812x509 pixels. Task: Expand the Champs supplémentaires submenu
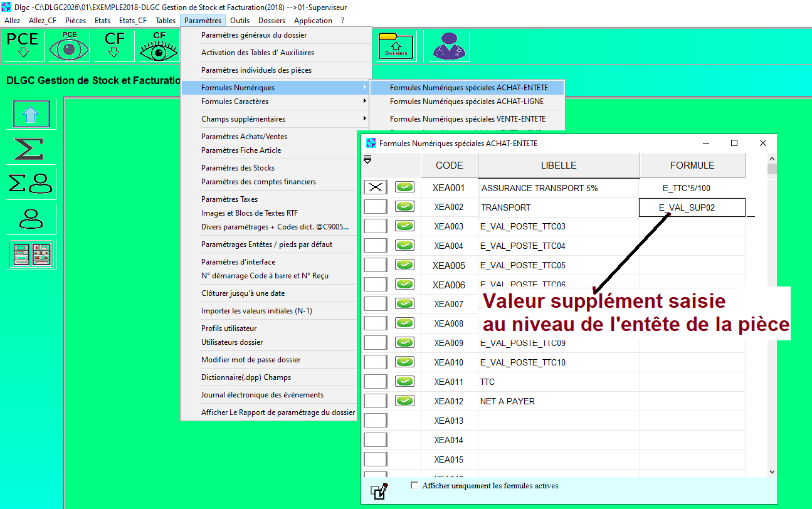(275, 119)
